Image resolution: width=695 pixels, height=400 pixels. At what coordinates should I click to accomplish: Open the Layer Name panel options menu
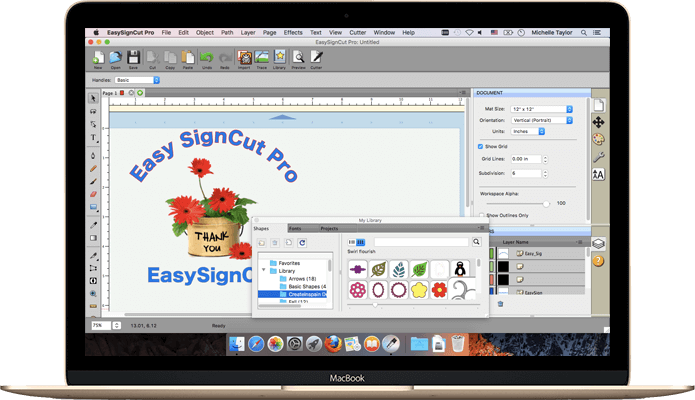pyautogui.click(x=579, y=242)
